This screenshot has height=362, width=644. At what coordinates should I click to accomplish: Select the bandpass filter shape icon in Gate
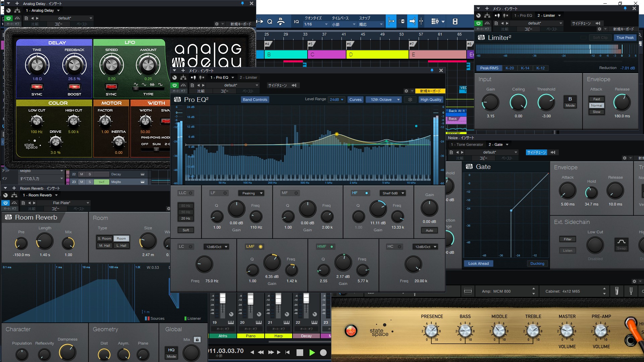[621, 241]
